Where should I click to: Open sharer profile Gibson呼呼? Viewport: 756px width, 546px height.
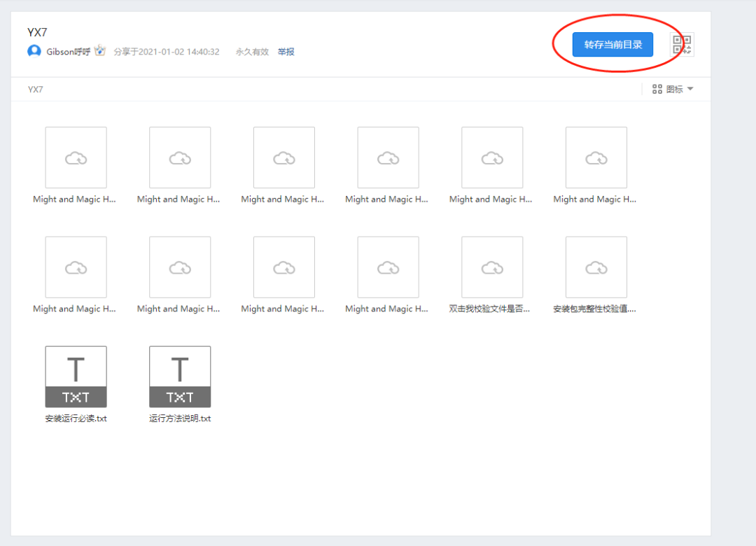(68, 52)
